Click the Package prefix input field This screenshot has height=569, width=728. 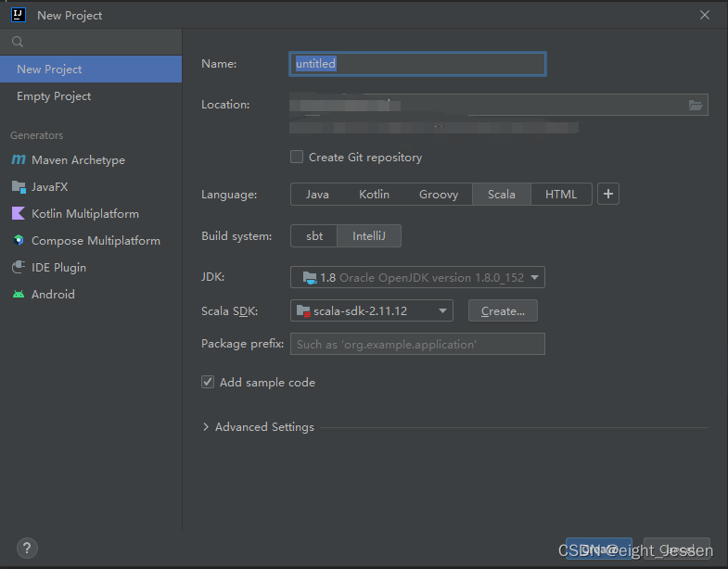coord(417,344)
